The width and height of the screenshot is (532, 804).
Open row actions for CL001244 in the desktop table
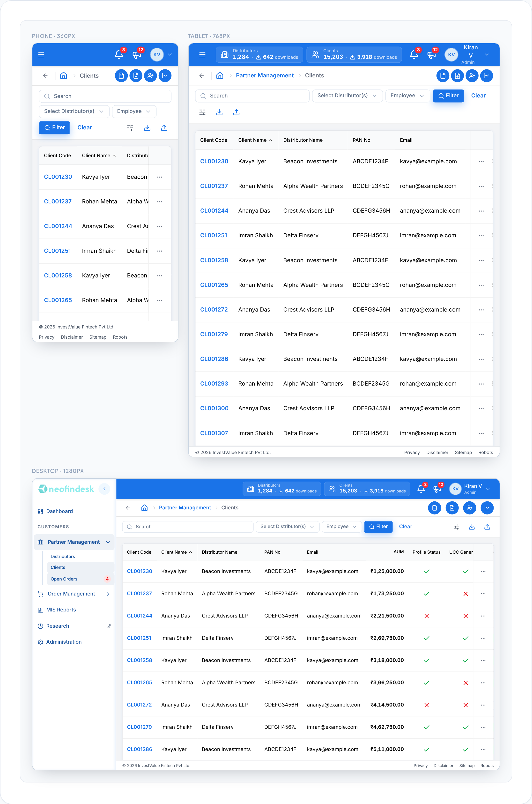(483, 616)
